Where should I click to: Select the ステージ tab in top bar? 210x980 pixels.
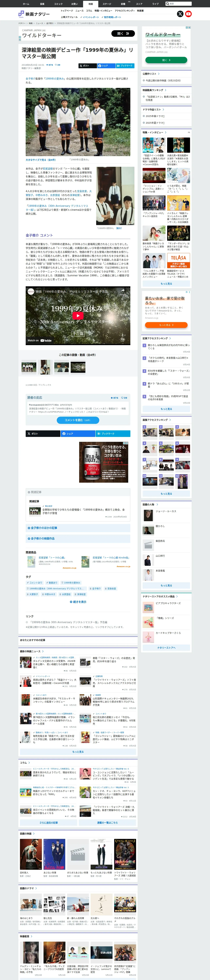(x=107, y=4)
